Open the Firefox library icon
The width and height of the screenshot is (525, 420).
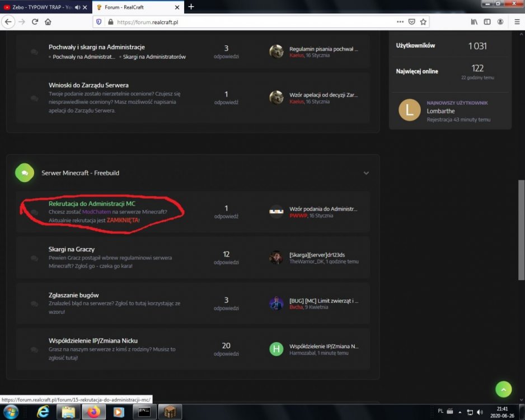point(474,22)
